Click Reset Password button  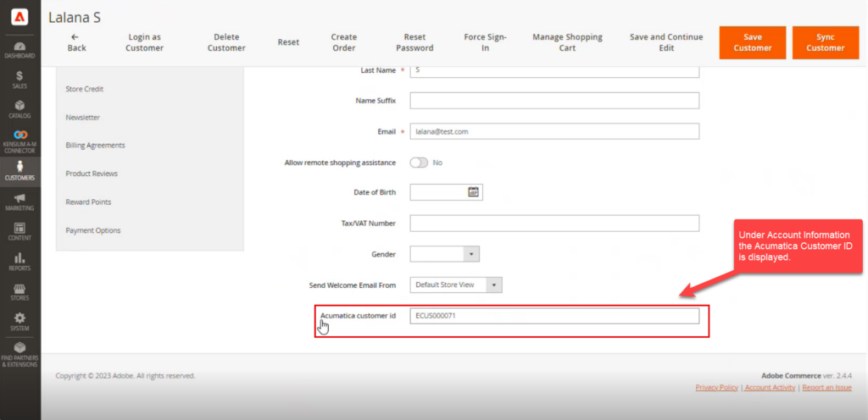415,42
